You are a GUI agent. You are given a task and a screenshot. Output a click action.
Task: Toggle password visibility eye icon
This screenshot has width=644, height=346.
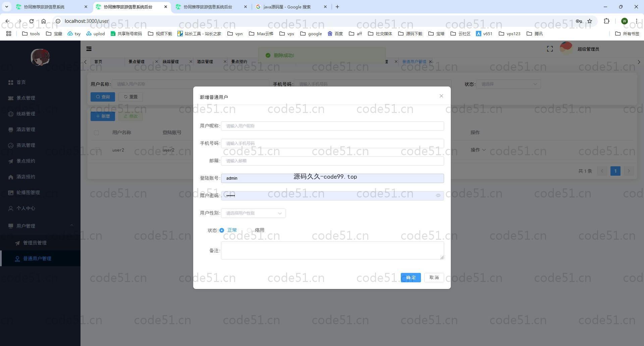coord(438,195)
